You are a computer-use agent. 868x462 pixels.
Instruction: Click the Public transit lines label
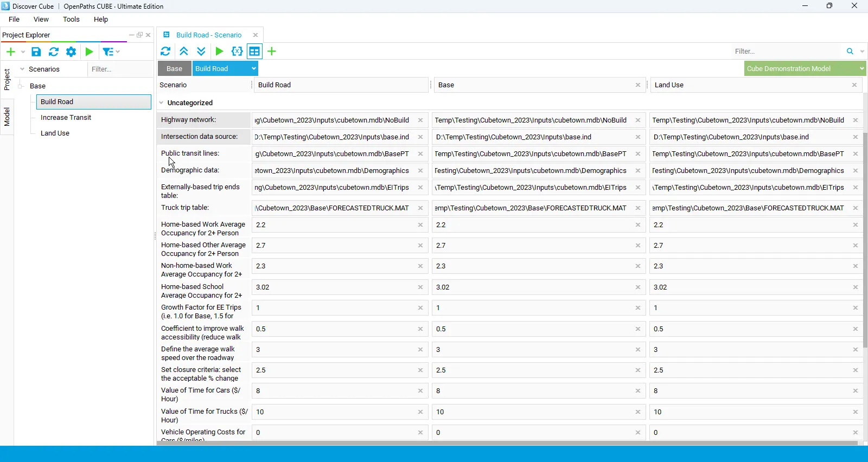(x=190, y=153)
